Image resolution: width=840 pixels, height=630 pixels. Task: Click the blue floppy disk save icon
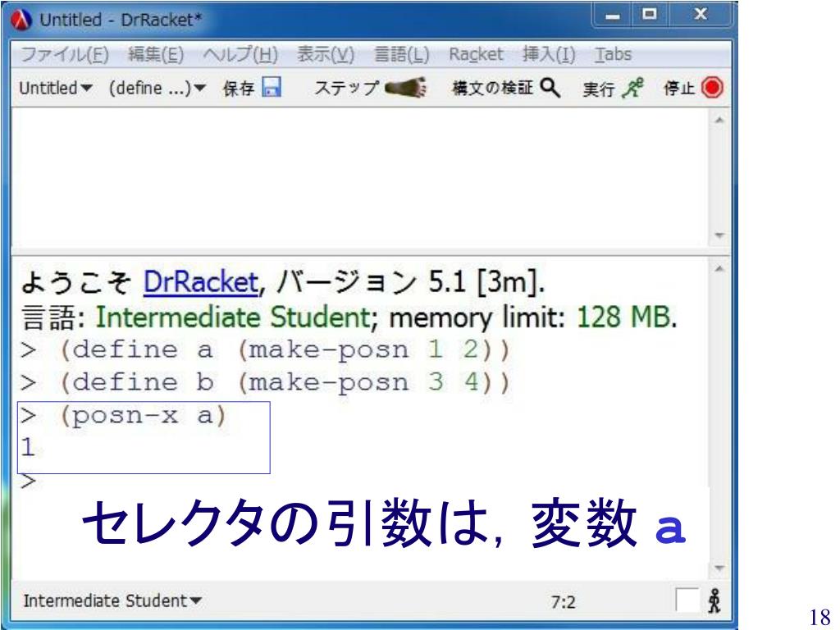click(x=272, y=87)
